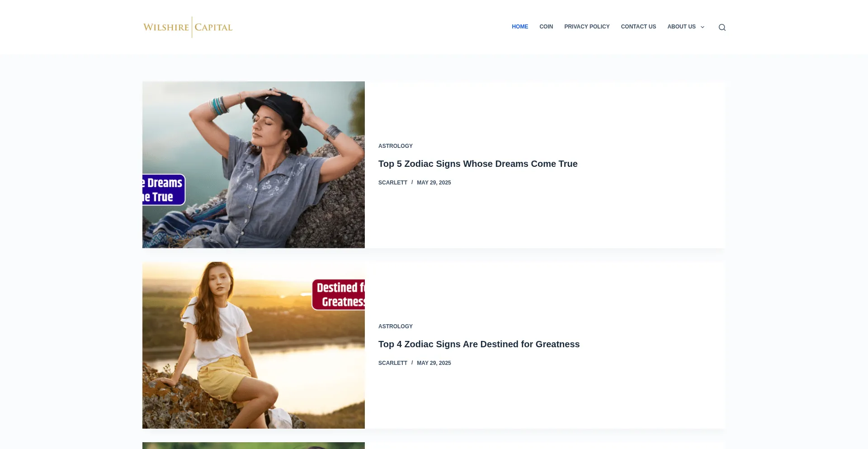Click the red 'Destined for Greatness' image badge
Screen dimensions: 868x449
339,295
